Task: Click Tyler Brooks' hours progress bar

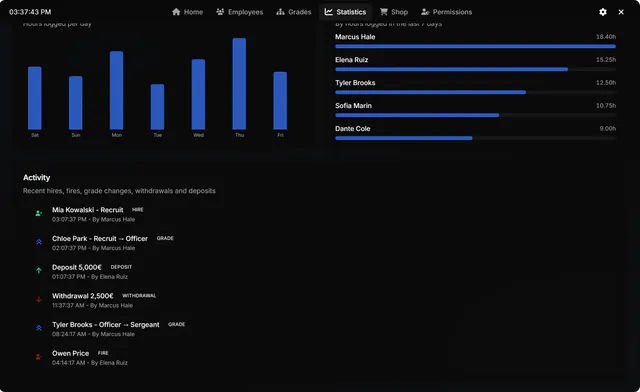Action: 476,92
